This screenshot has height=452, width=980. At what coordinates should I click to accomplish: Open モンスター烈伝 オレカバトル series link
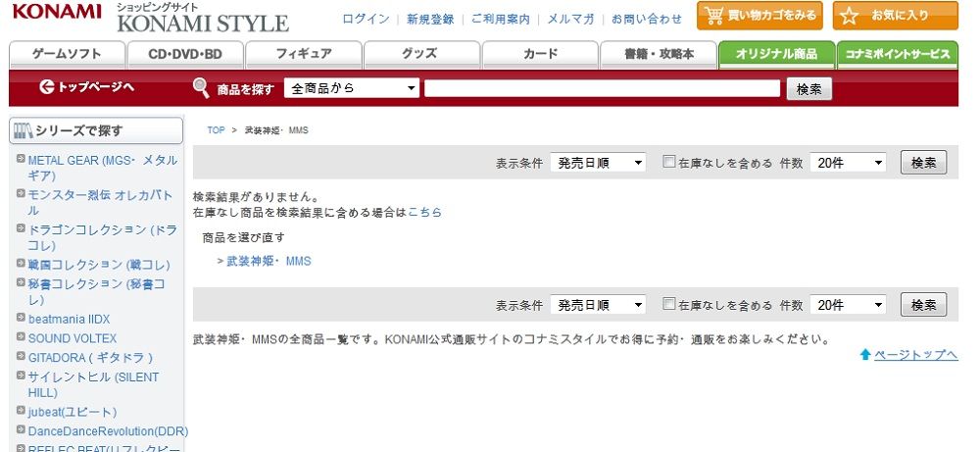tap(100, 203)
